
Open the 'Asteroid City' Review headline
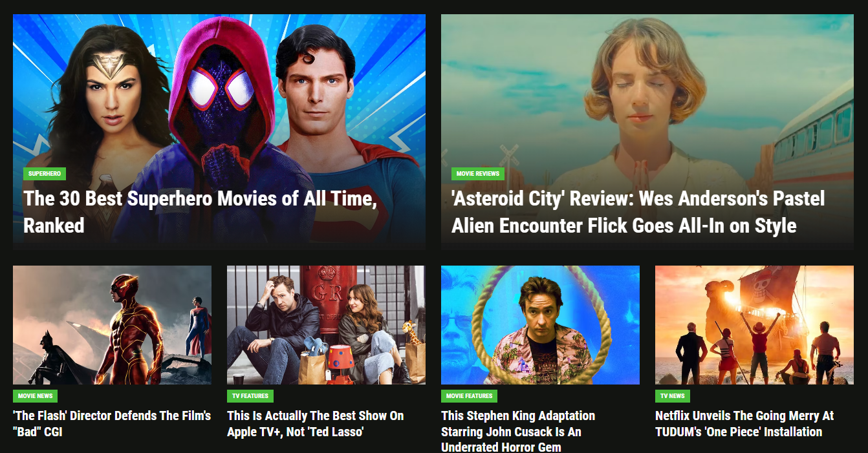point(638,211)
